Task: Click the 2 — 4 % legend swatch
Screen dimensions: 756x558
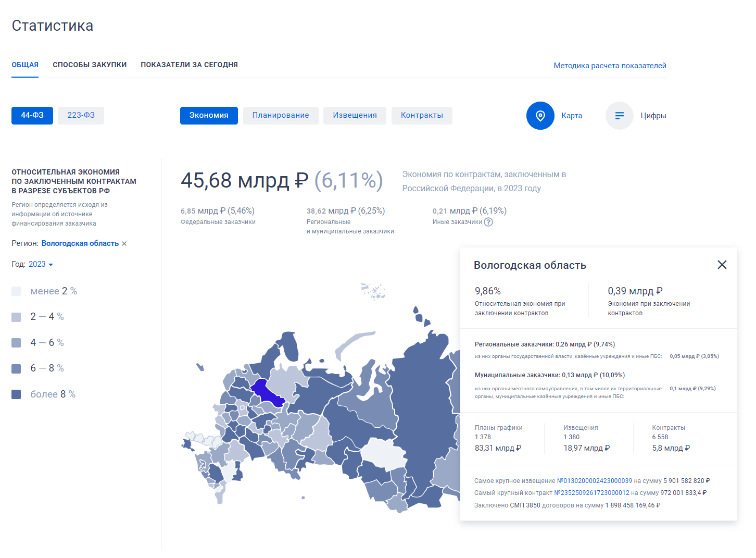Action: pos(16,317)
